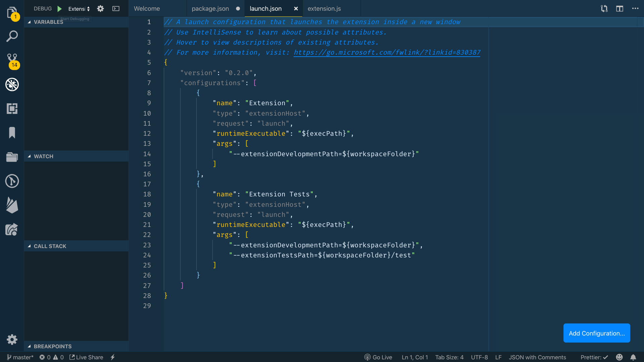Click line number 7 in the gutter
Viewport: 644px width, 362px height.
(149, 83)
